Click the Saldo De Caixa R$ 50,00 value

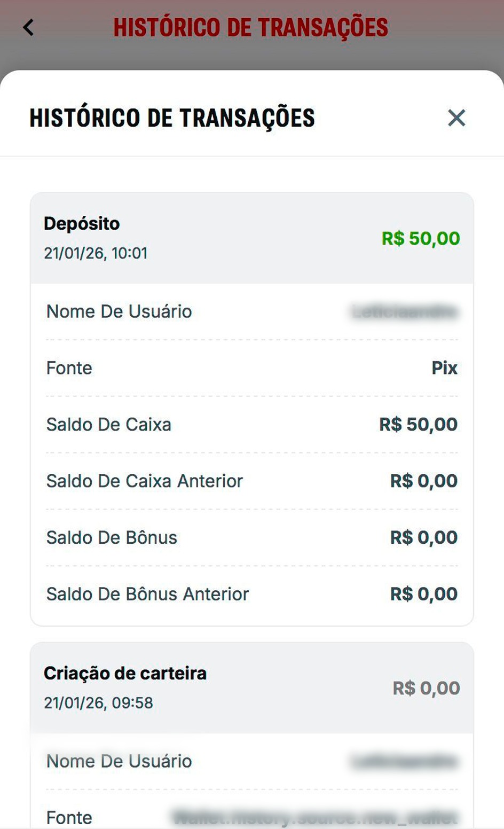pos(418,425)
